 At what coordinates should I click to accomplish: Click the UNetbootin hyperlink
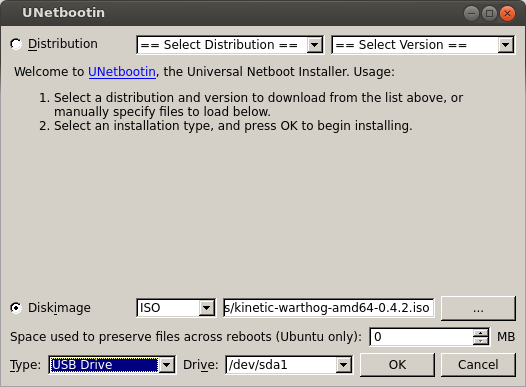pyautogui.click(x=122, y=72)
